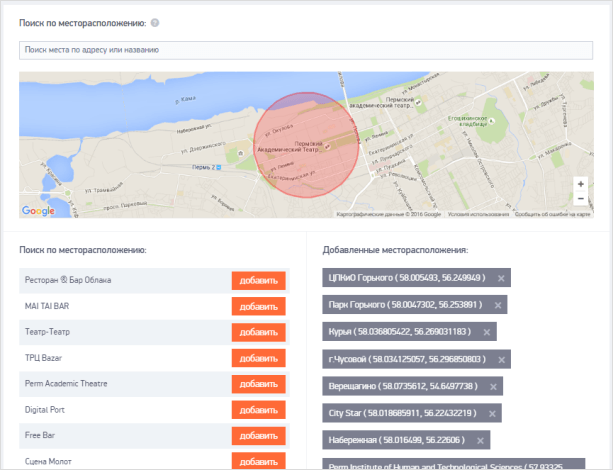
Task: Click the Digital Port list row
Action: (x=154, y=410)
